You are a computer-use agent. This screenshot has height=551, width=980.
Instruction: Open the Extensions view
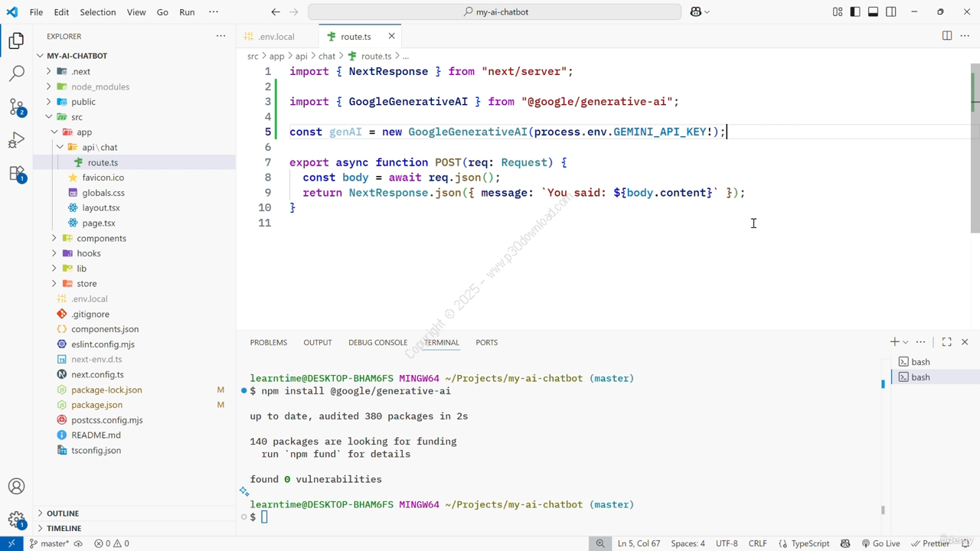click(x=16, y=174)
